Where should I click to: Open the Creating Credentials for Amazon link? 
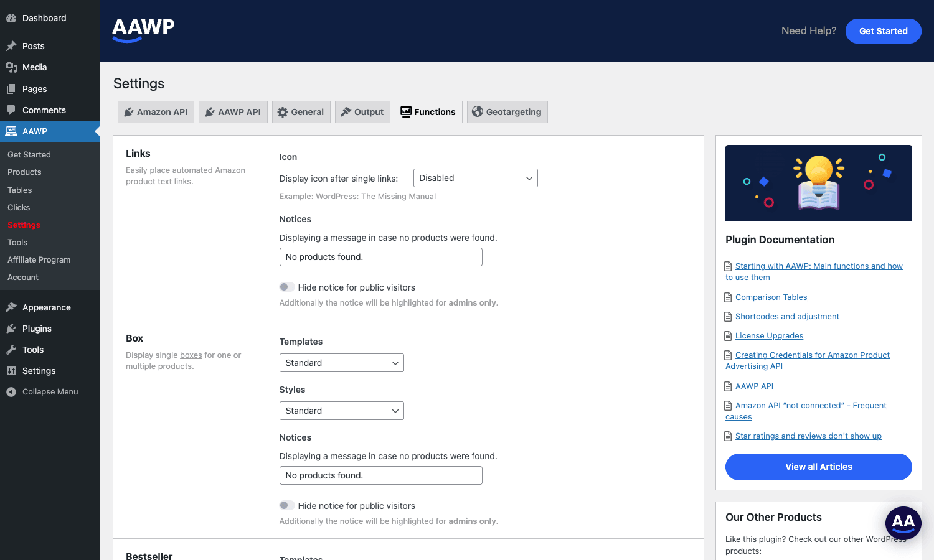click(808, 361)
